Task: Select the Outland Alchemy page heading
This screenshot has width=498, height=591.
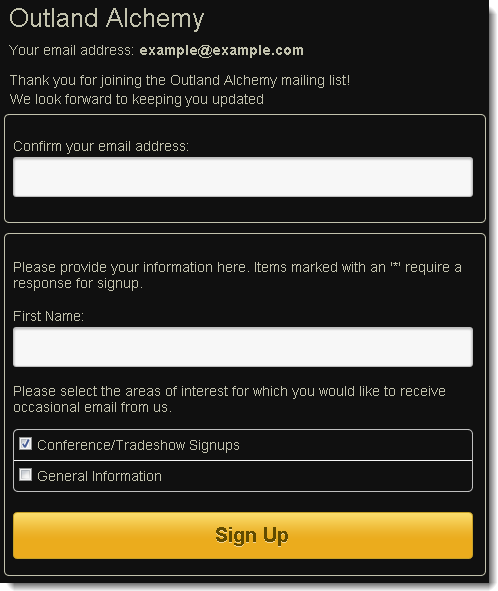Action: coord(107,18)
